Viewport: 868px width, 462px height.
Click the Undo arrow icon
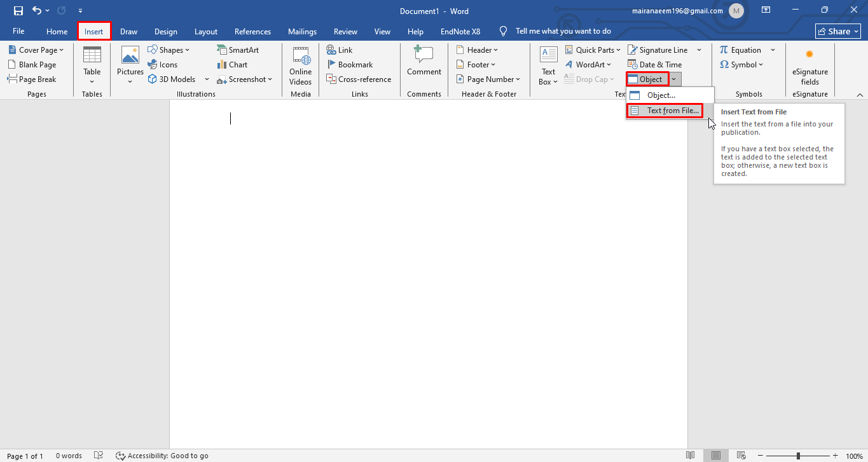[x=36, y=11]
